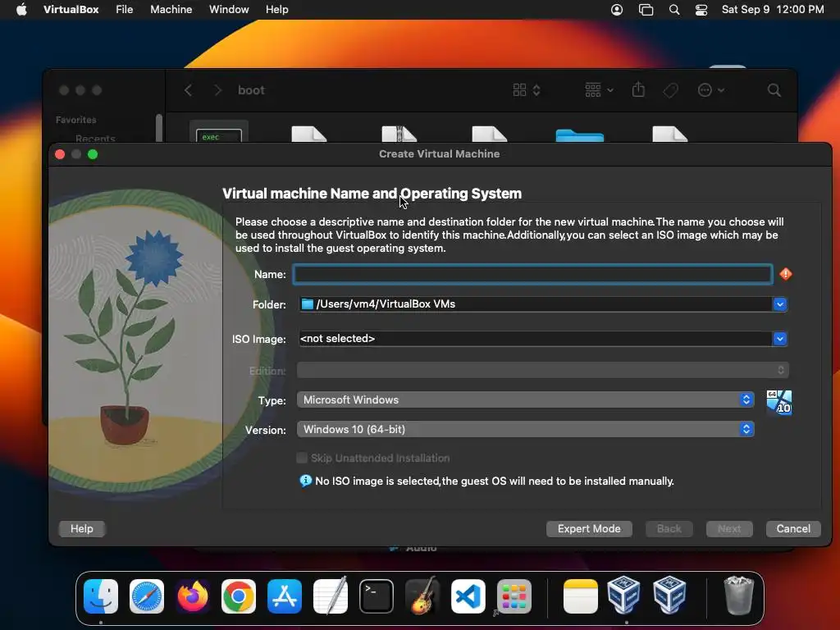Screen dimensions: 840x630
Task: Select the exec file in Finder window
Action: coord(218,133)
